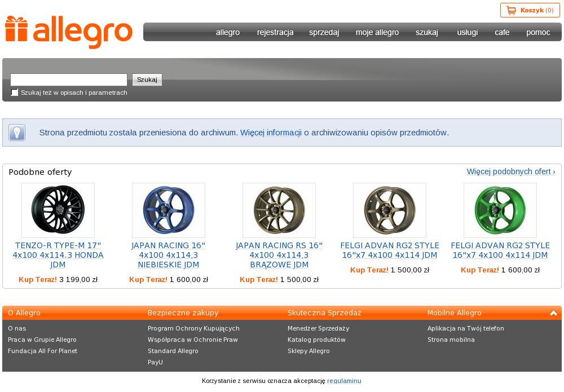Screen dimensions: 564x392
Task: Open FELGI ADVAN RG2 offer priced 1 600,00 zł
Action: tap(500, 250)
